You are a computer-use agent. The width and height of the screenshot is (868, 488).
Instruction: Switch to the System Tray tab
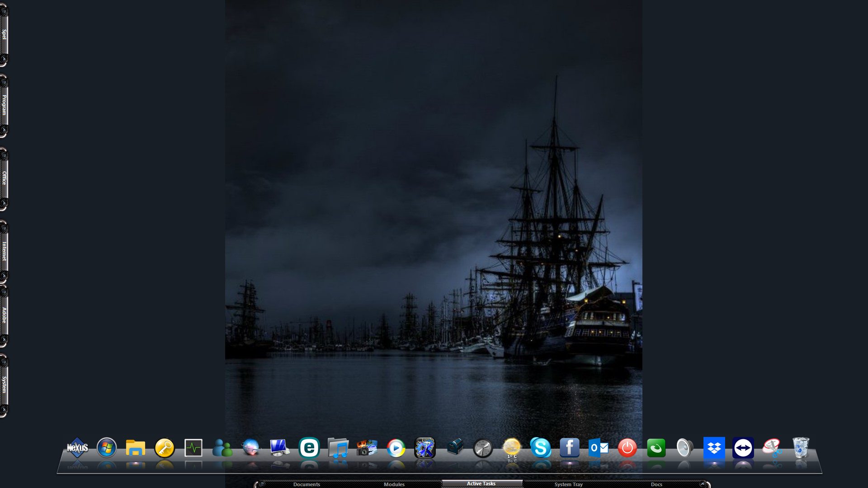point(568,484)
